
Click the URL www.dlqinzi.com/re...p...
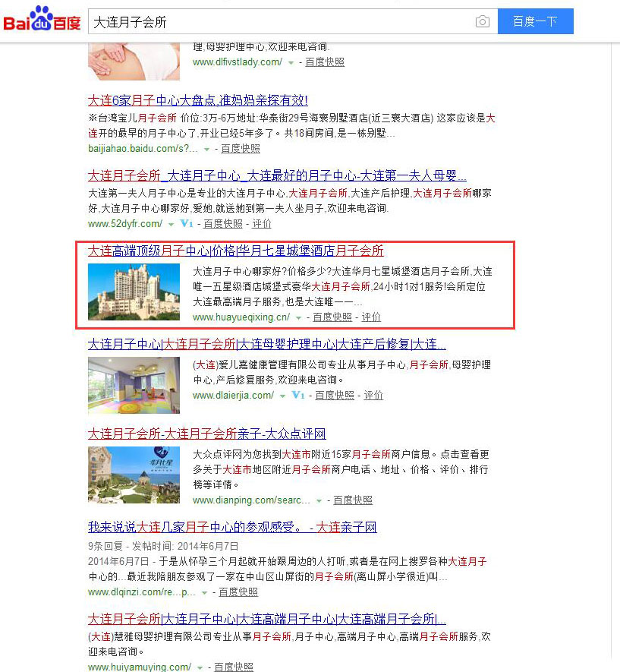pyautogui.click(x=142, y=592)
